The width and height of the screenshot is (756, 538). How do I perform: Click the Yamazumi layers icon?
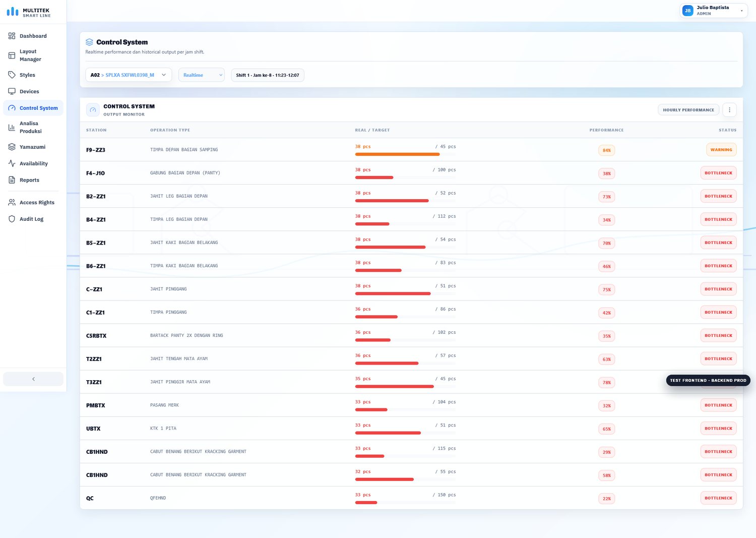pyautogui.click(x=12, y=147)
